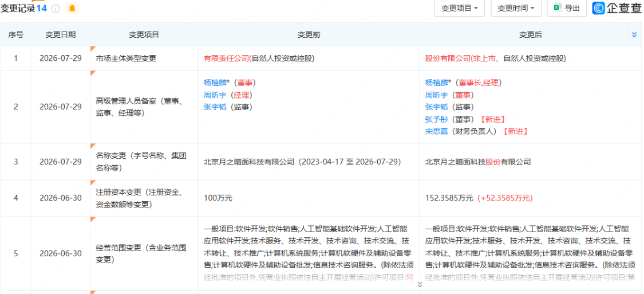
Task: Click the info icon beside 变更记录 14
Action: [x=56, y=8]
